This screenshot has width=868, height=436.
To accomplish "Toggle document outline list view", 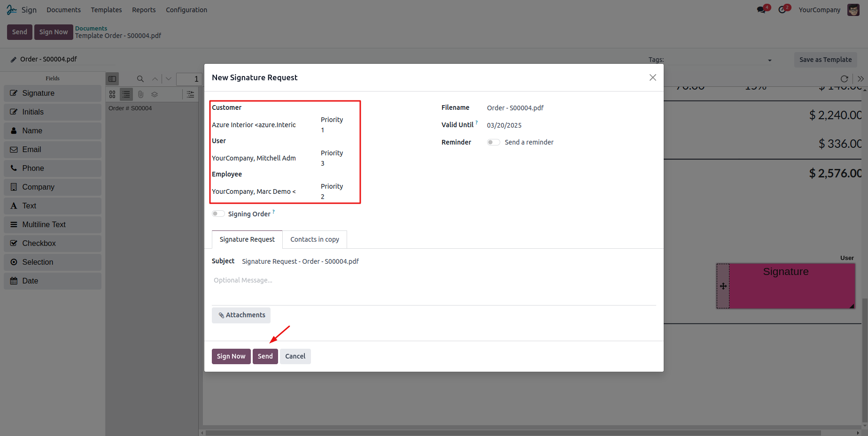I will click(126, 94).
